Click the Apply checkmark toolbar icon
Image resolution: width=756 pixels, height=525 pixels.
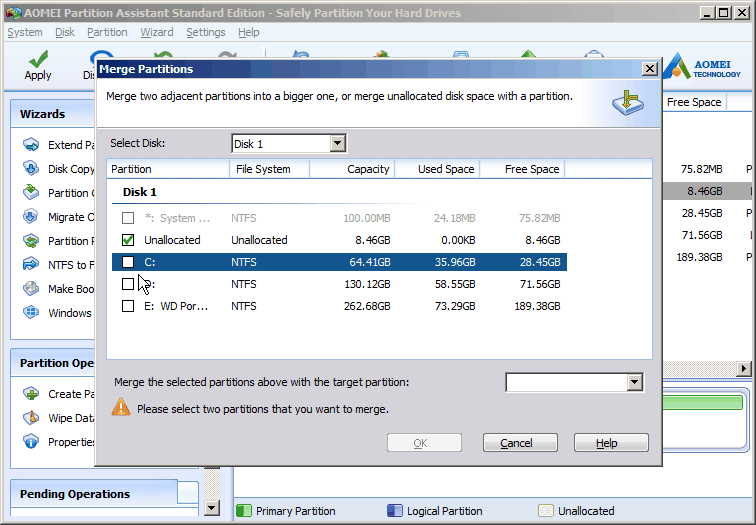38,59
